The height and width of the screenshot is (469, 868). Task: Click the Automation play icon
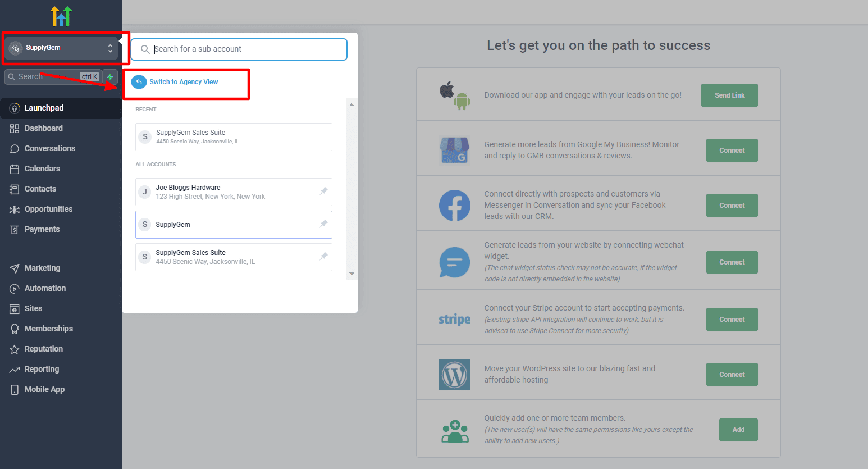(x=15, y=289)
